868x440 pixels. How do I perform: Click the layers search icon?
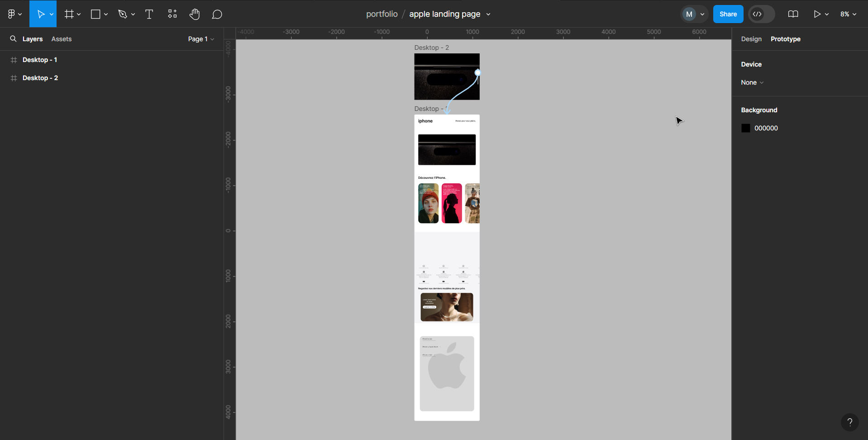pos(13,39)
